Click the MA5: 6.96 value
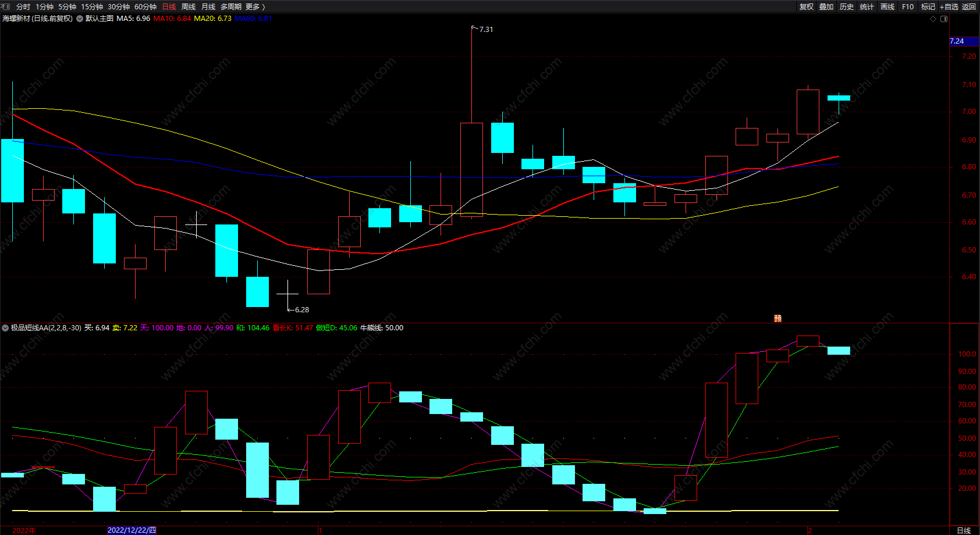This screenshot has height=535, width=980. pos(133,19)
